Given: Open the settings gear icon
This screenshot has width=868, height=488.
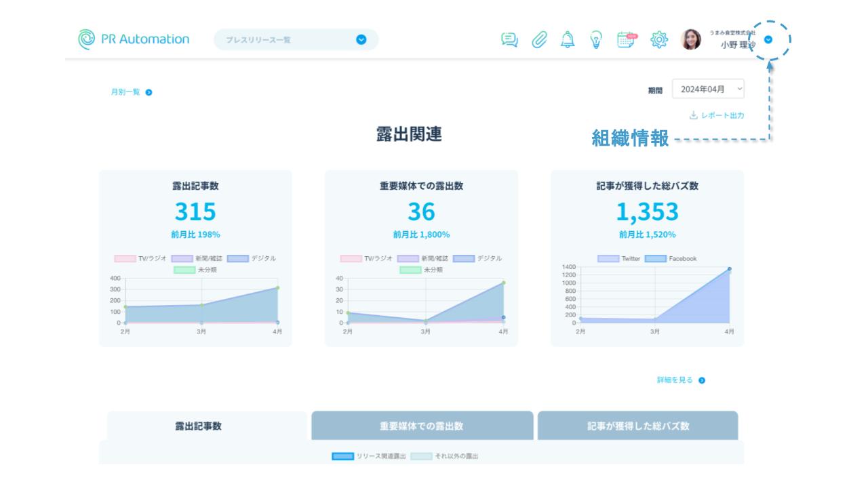Looking at the screenshot, I should 659,40.
